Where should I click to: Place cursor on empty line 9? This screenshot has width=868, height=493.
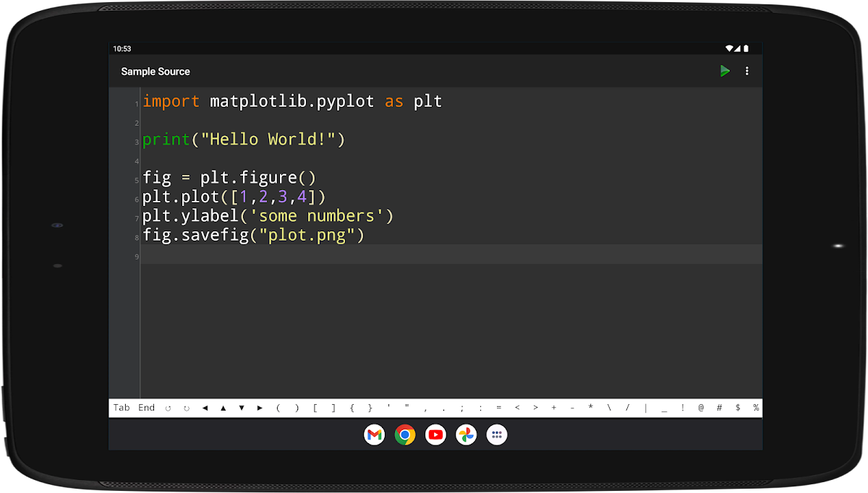[x=434, y=254]
